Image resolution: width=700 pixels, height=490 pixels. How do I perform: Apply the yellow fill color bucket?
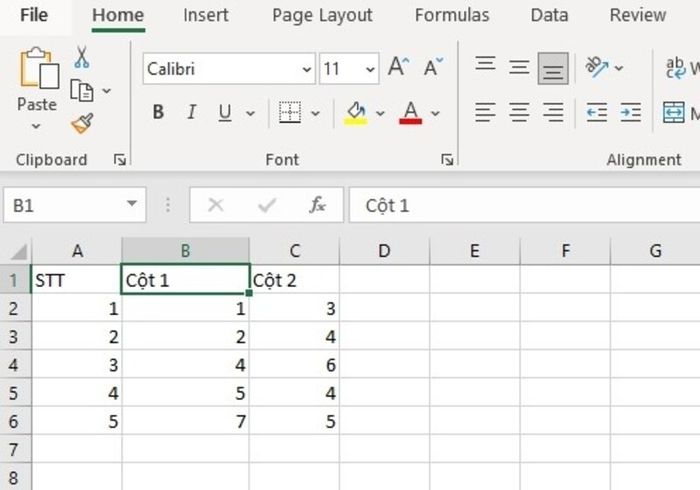click(356, 113)
